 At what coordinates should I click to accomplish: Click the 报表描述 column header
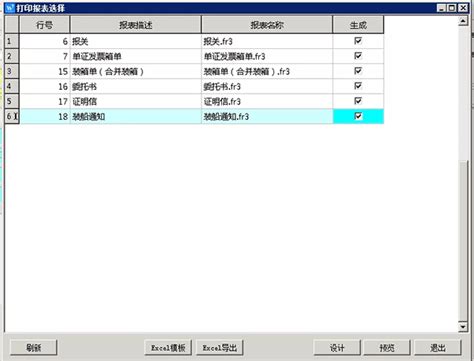click(136, 25)
